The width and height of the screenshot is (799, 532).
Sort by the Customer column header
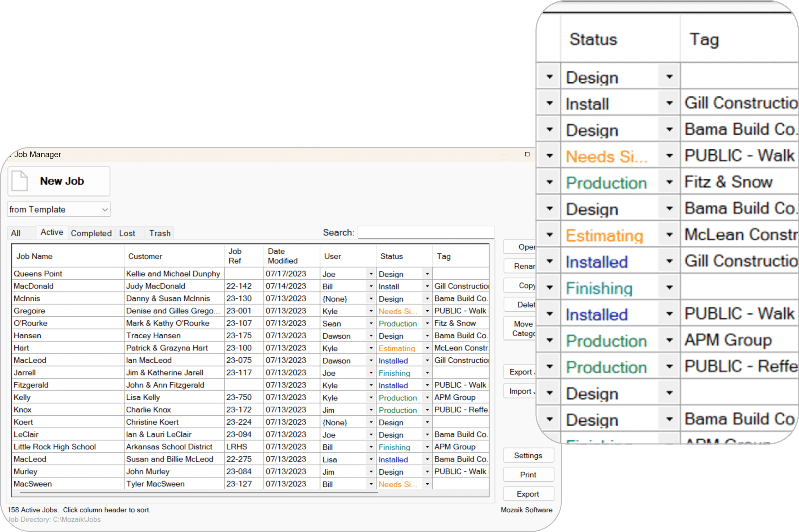coord(145,257)
